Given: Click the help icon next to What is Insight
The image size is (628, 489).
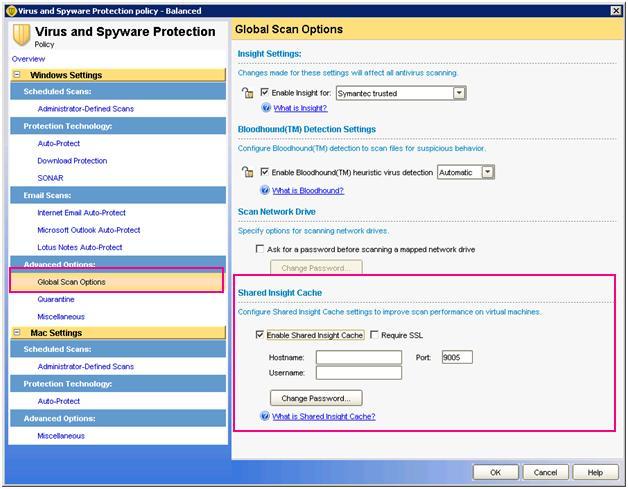Looking at the screenshot, I should 266,108.
